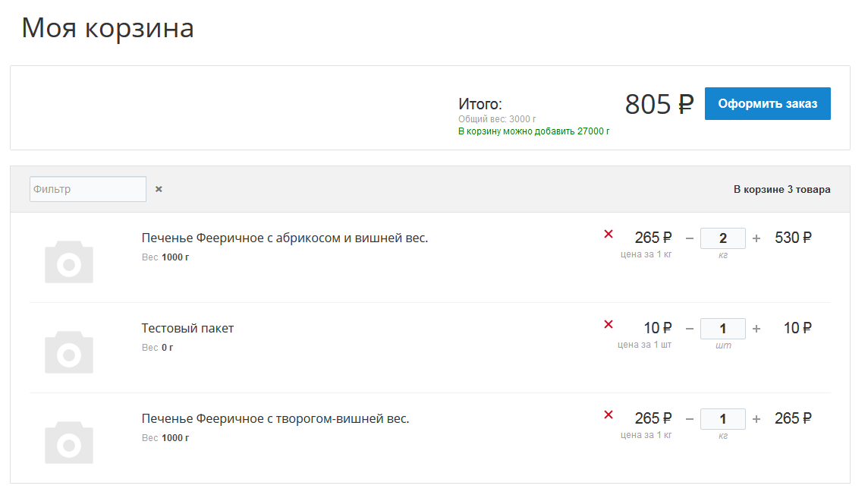Add one more Тестовый пакет

(756, 329)
